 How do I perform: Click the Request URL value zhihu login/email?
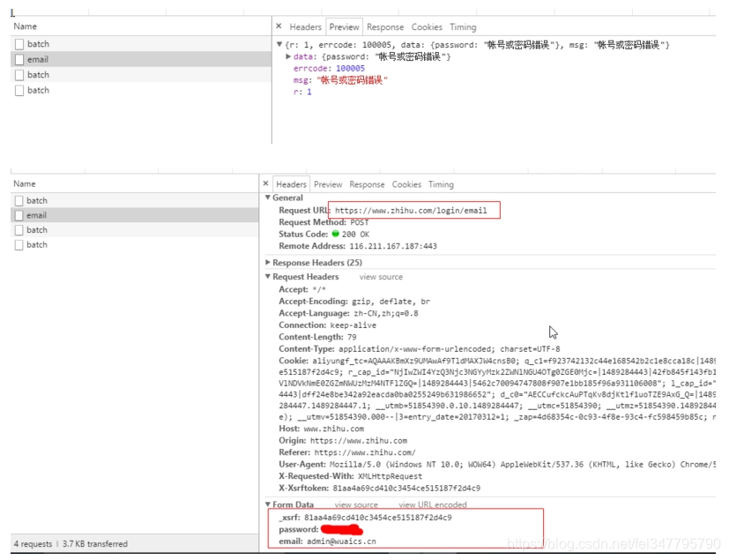tap(411, 211)
